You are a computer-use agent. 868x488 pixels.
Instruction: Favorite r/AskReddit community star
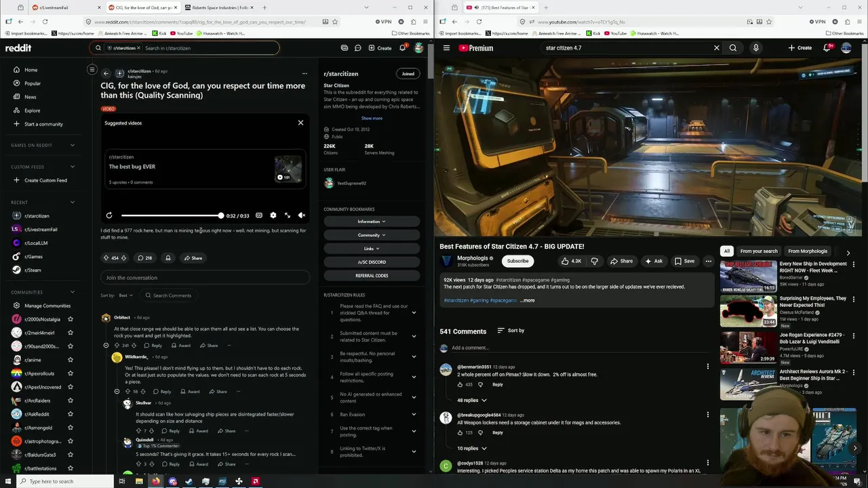[71, 414]
